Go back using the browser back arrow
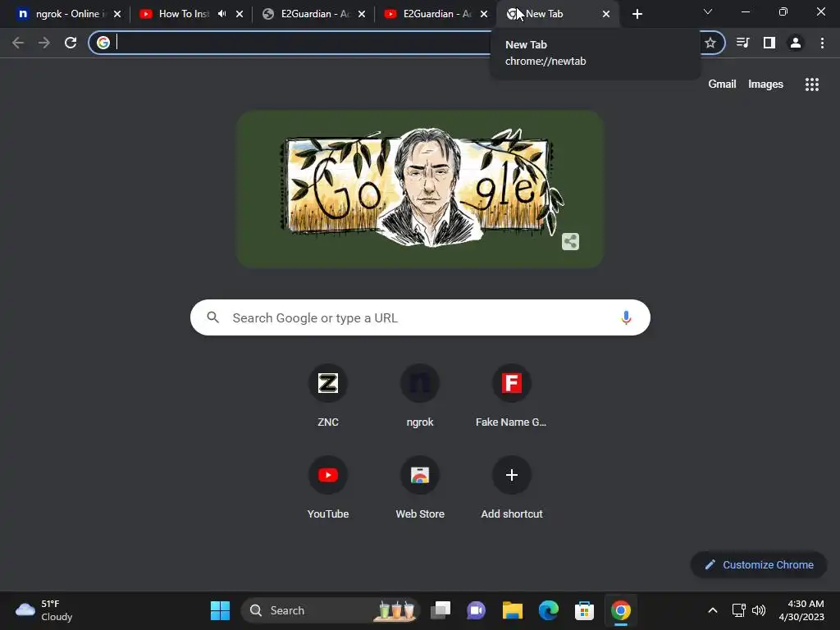Image resolution: width=840 pixels, height=630 pixels. [x=18, y=43]
